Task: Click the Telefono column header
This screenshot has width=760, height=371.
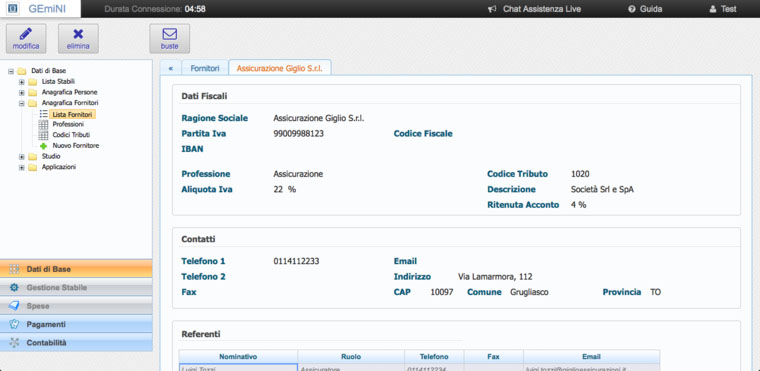Action: 434,356
